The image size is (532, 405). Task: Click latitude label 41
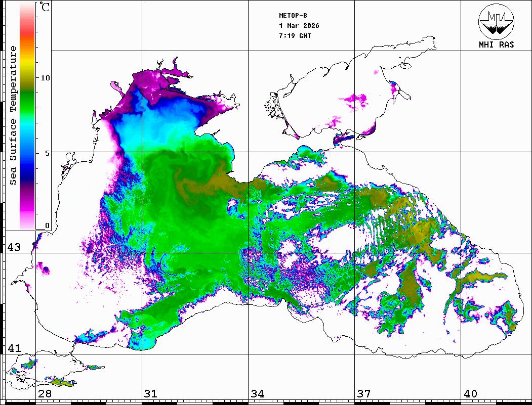[x=13, y=348]
